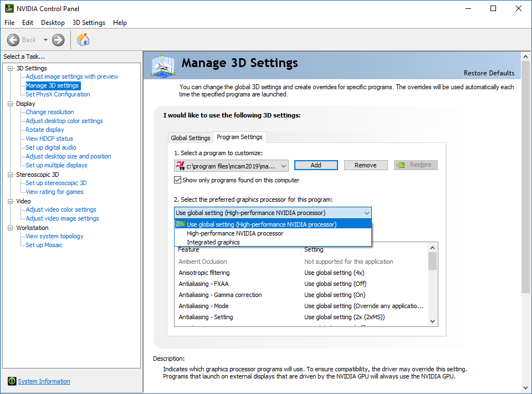Click the 'Setting' column header
Viewport: 532px width, 394px height.
click(x=314, y=249)
